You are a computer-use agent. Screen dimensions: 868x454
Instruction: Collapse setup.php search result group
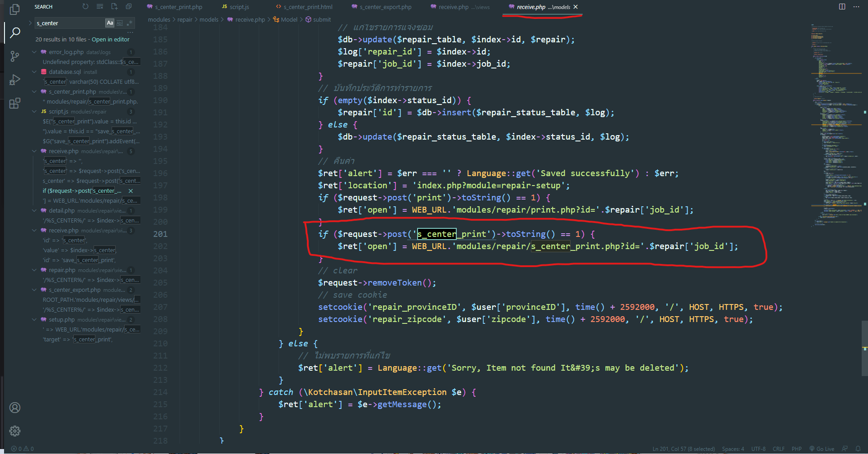tap(34, 320)
